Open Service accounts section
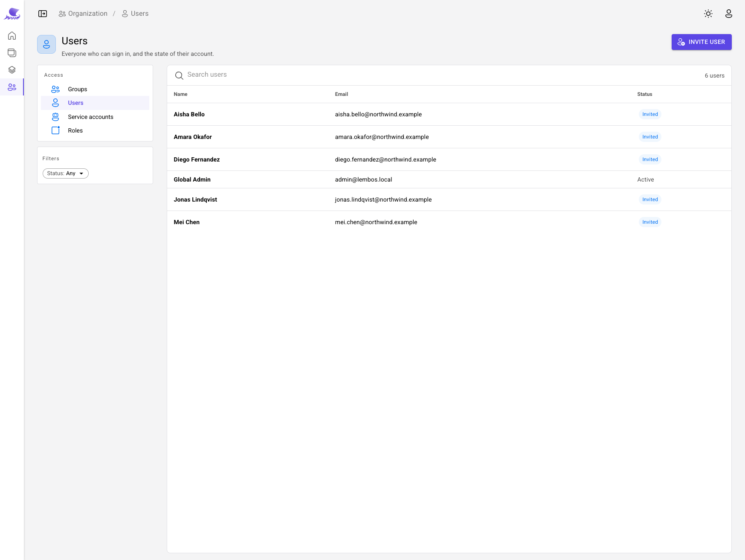Image resolution: width=745 pixels, height=560 pixels. tap(95, 117)
